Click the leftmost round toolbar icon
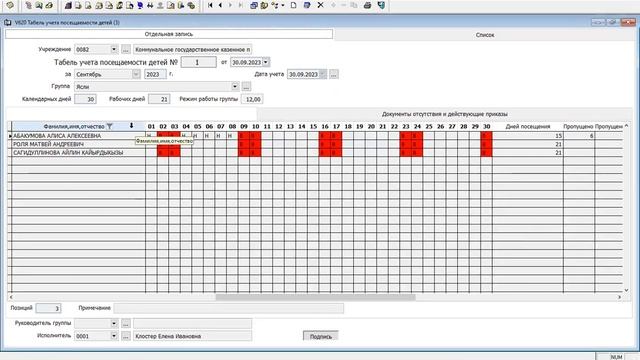 (10, 5)
